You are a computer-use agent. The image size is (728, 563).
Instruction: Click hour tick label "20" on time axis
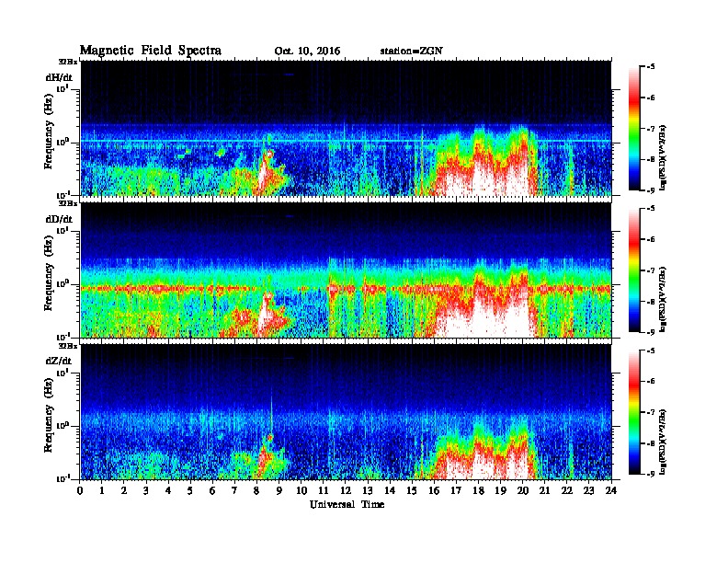[x=523, y=490]
